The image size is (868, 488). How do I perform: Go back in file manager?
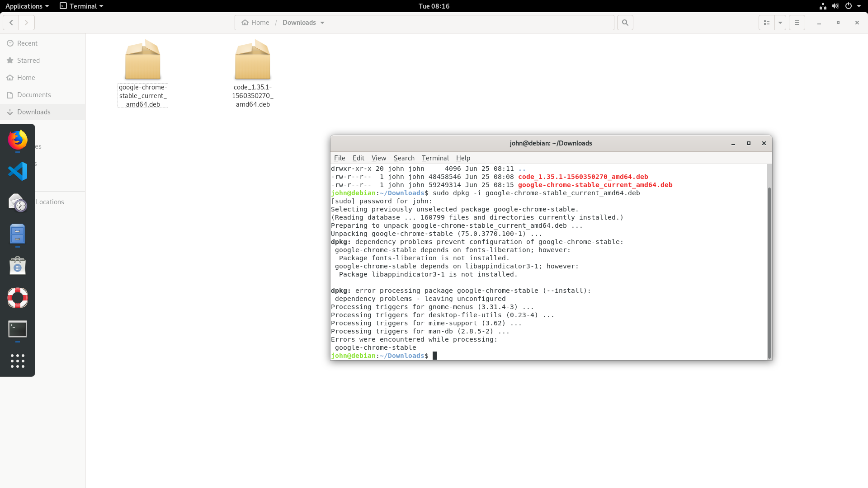11,23
